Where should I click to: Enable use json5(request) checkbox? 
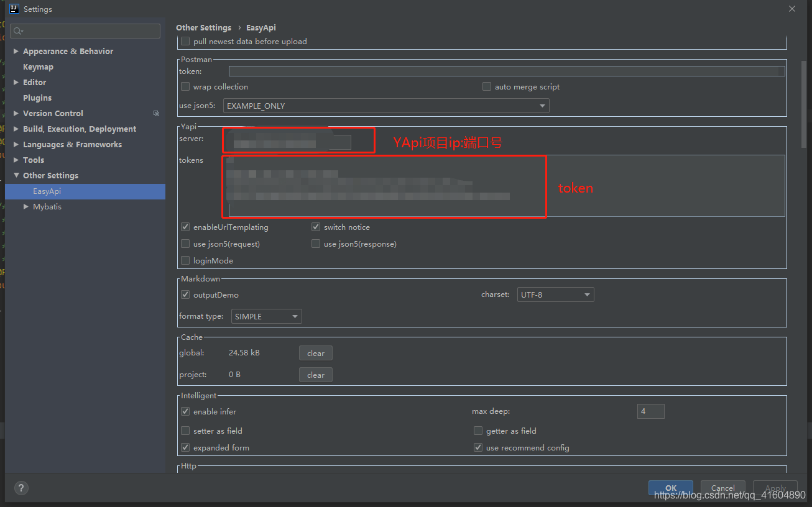click(x=185, y=244)
